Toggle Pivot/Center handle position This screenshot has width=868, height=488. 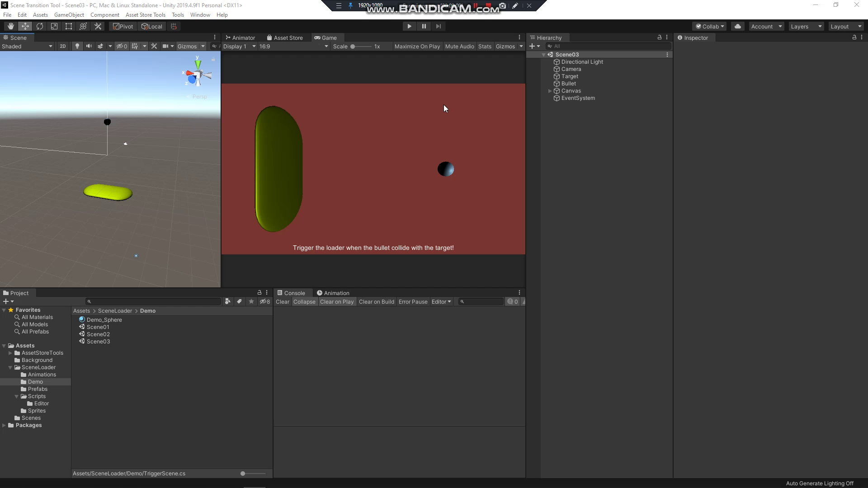pyautogui.click(x=123, y=26)
